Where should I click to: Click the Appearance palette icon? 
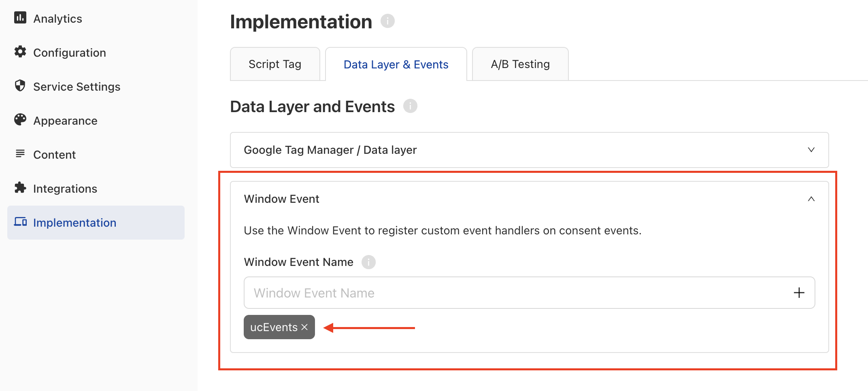20,120
